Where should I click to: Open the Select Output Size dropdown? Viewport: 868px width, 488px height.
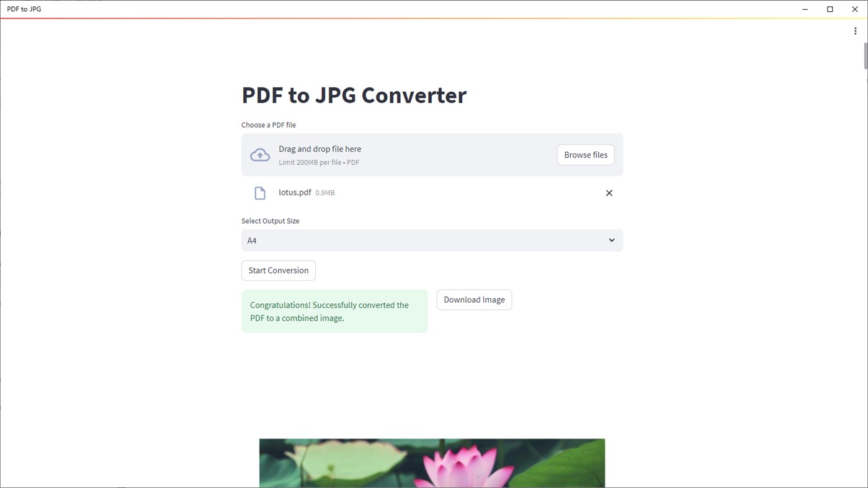click(x=432, y=240)
